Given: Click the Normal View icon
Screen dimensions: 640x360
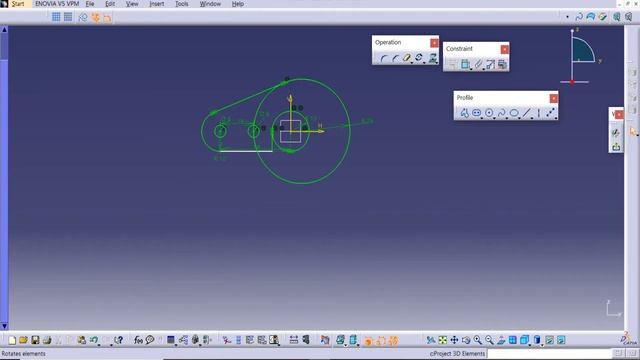Looking at the screenshot, I should click(x=501, y=340).
